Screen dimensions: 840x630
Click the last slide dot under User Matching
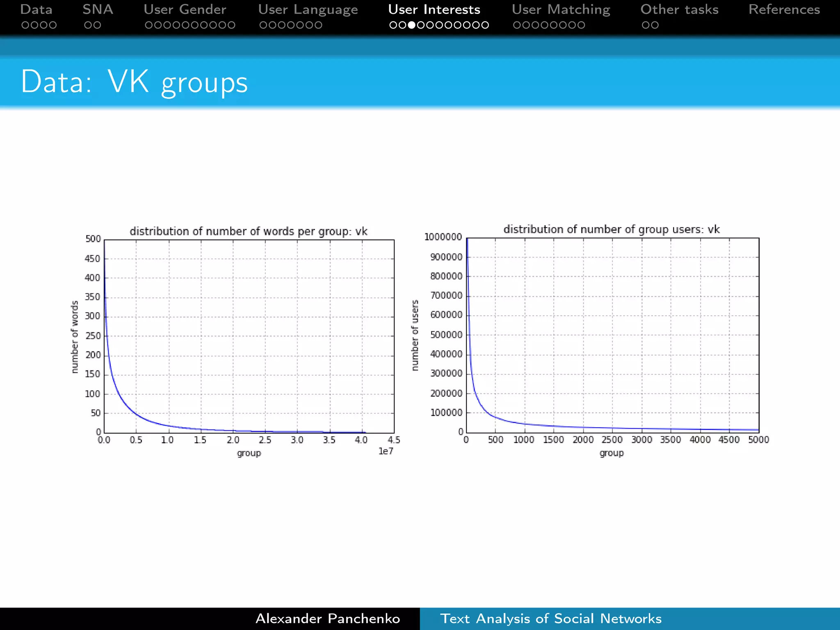pos(581,25)
